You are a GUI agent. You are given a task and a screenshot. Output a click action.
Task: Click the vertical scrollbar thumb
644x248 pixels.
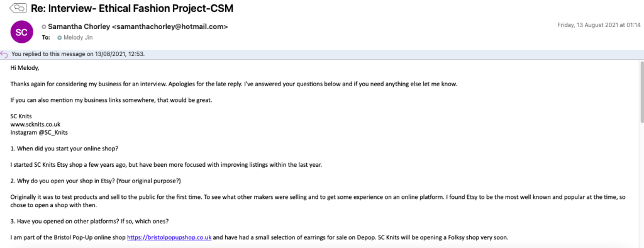[x=641, y=91]
